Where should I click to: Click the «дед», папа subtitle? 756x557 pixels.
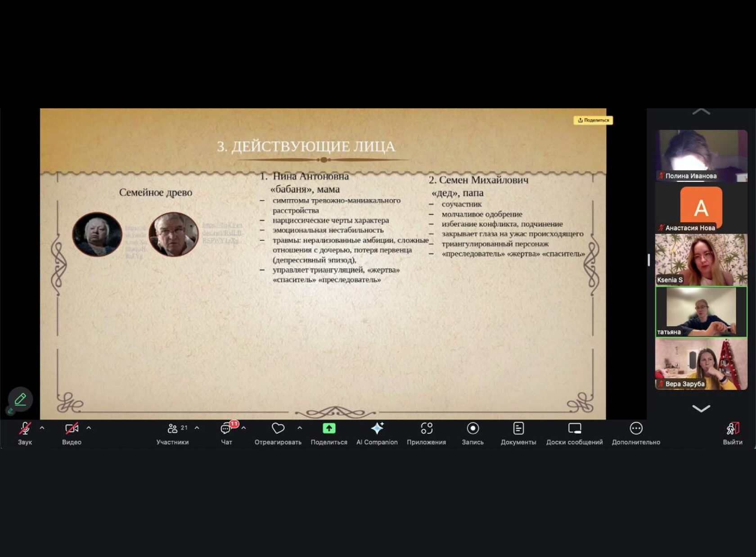(x=458, y=193)
